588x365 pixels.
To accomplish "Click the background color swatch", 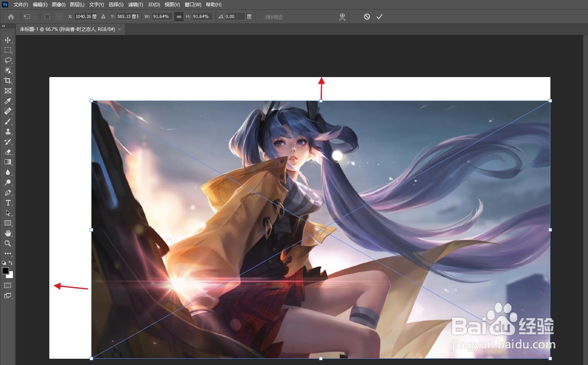I will tap(11, 276).
